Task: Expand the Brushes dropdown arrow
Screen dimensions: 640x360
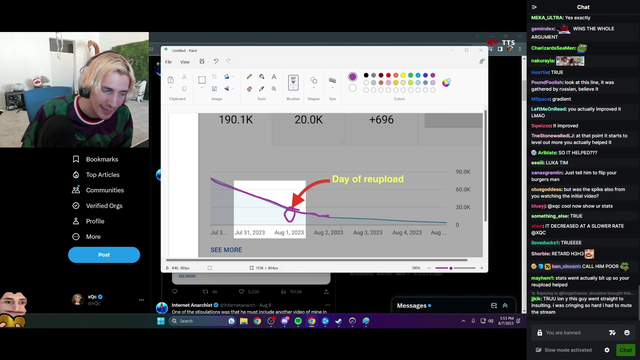Action: click(293, 88)
